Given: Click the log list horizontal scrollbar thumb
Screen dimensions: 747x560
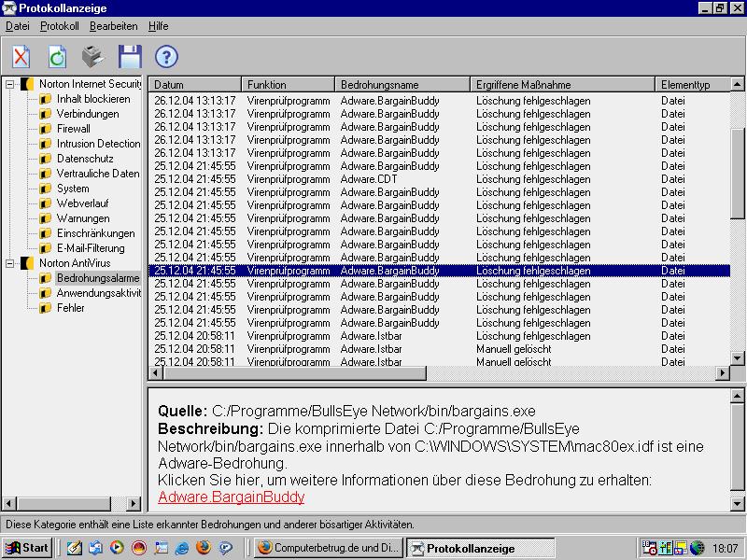Looking at the screenshot, I should tap(294, 373).
